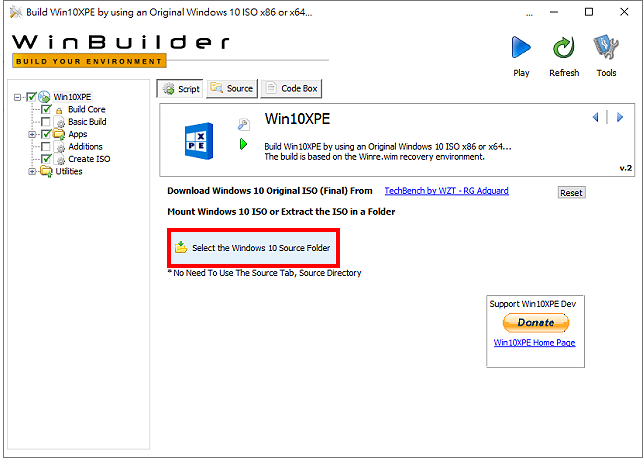The width and height of the screenshot is (643, 458).
Task: Enable the Additions checkbox
Action: coord(46,146)
